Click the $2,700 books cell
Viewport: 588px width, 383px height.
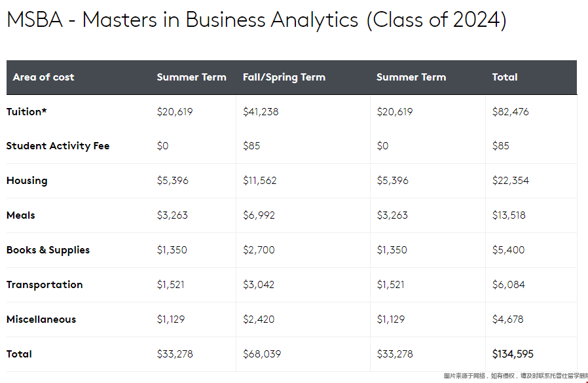point(259,250)
